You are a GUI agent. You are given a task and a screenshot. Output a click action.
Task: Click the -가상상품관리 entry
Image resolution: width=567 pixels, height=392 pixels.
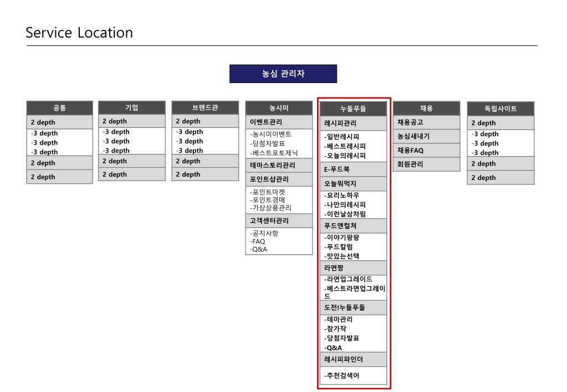[270, 208]
